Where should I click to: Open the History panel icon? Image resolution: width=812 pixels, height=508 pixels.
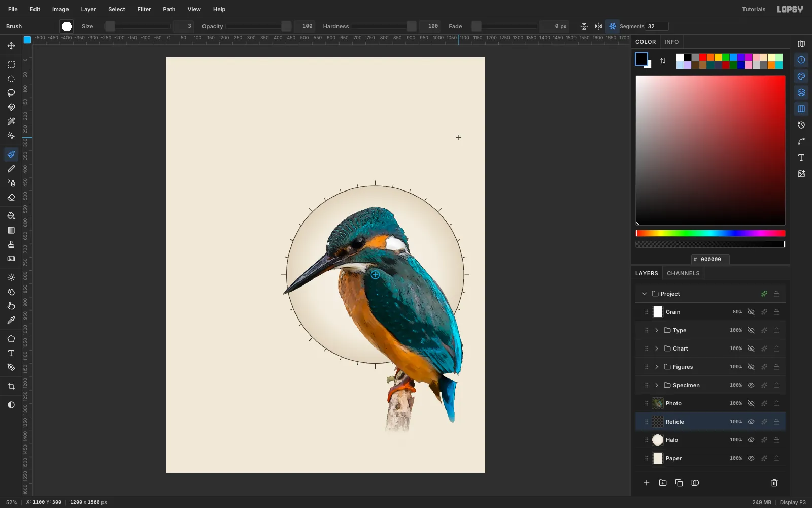(x=801, y=125)
